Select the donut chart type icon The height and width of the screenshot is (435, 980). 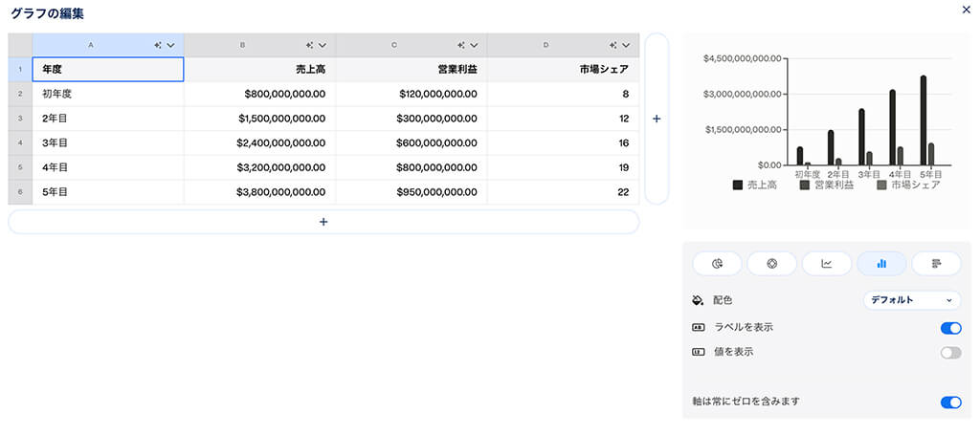771,264
